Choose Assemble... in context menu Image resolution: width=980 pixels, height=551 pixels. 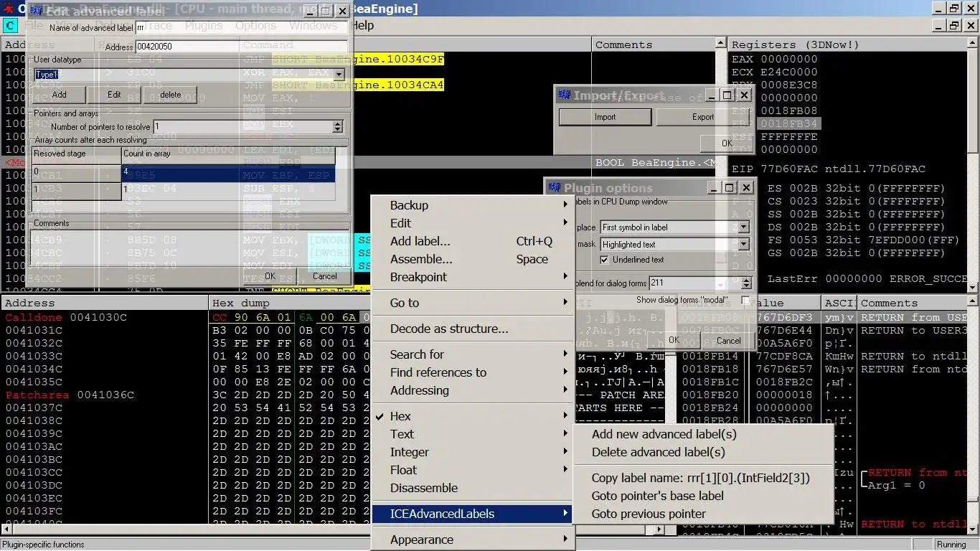coord(473,259)
